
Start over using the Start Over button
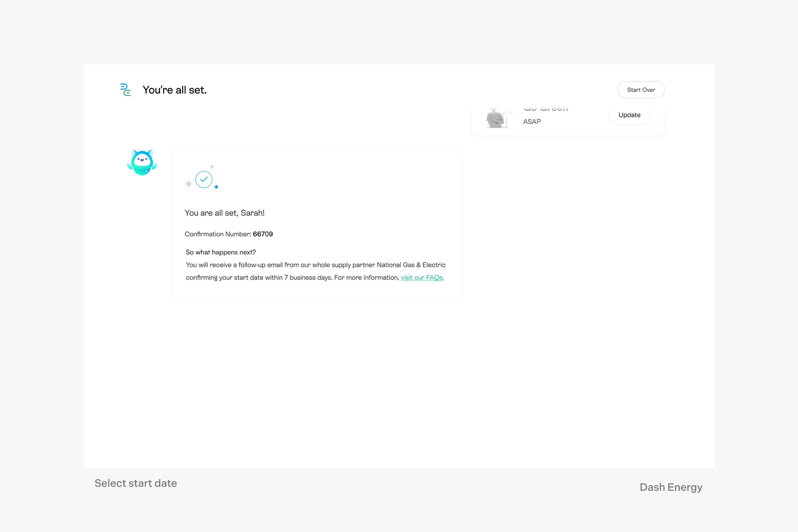[641, 90]
